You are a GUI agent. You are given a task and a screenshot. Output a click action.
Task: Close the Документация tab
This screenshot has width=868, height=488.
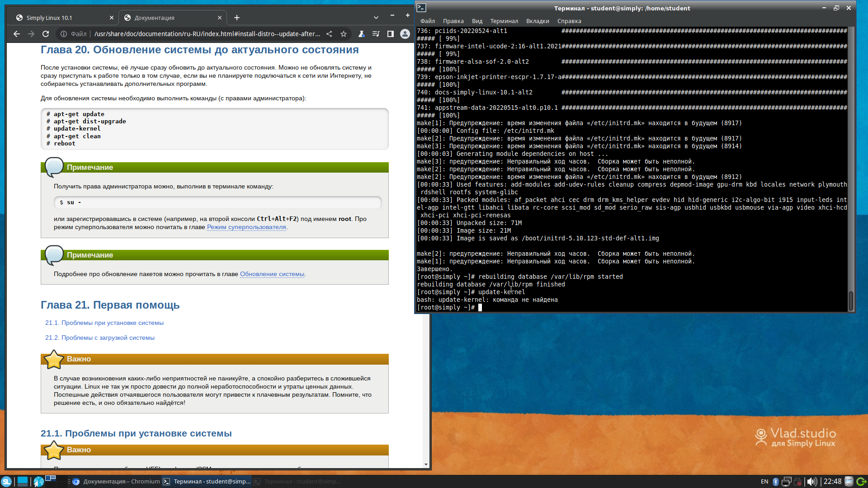tap(220, 18)
